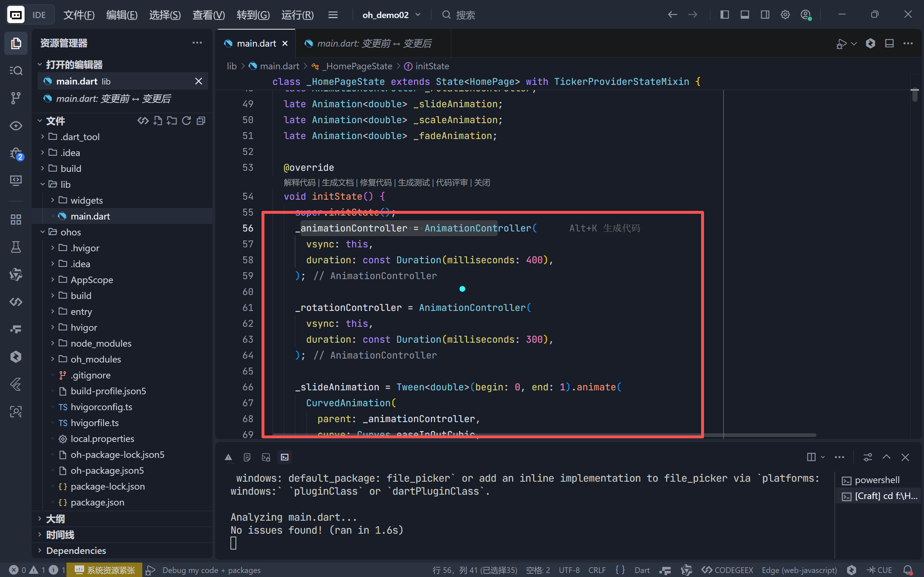Expand the 大纲 outline section

click(55, 519)
